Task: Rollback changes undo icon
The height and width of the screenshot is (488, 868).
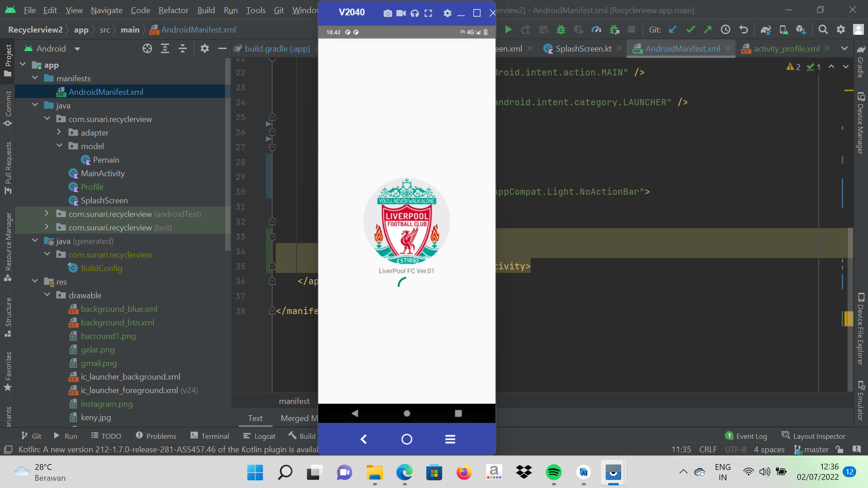Action: (743, 30)
